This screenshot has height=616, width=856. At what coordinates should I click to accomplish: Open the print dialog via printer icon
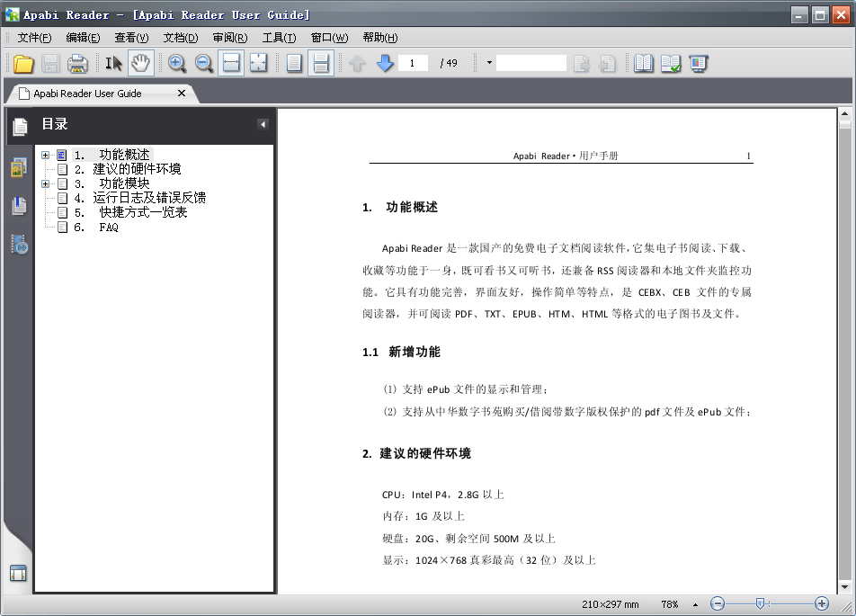[78, 63]
